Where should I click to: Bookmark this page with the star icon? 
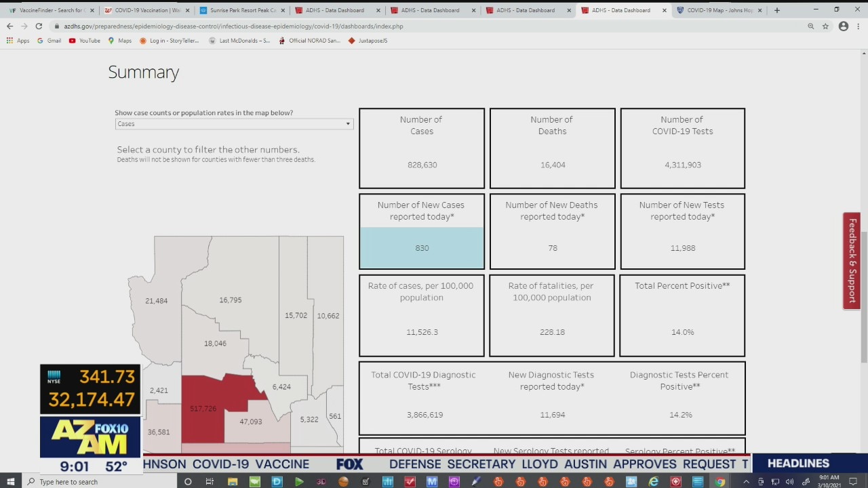click(x=825, y=26)
